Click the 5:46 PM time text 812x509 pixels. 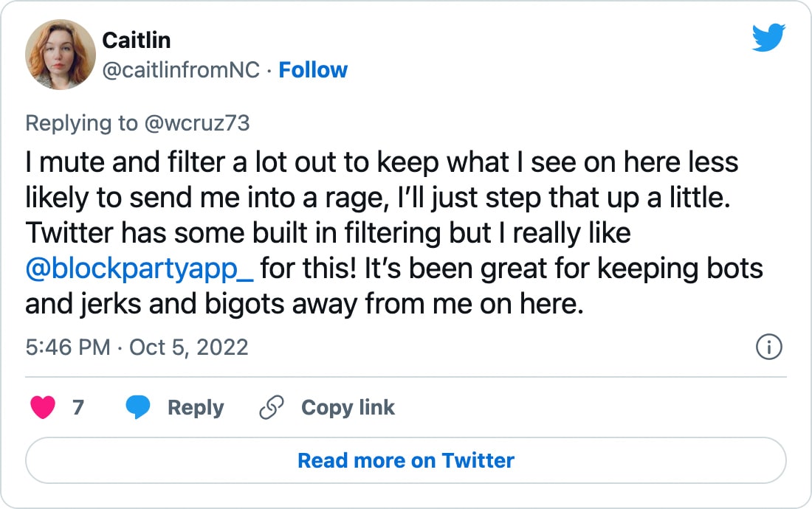[x=68, y=347]
